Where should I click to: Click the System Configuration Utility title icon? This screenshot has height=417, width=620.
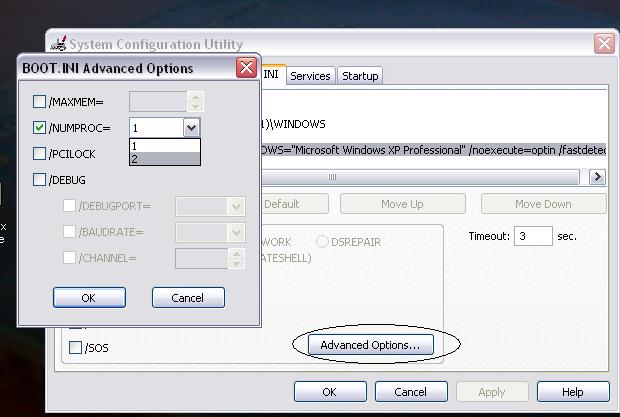[x=58, y=43]
